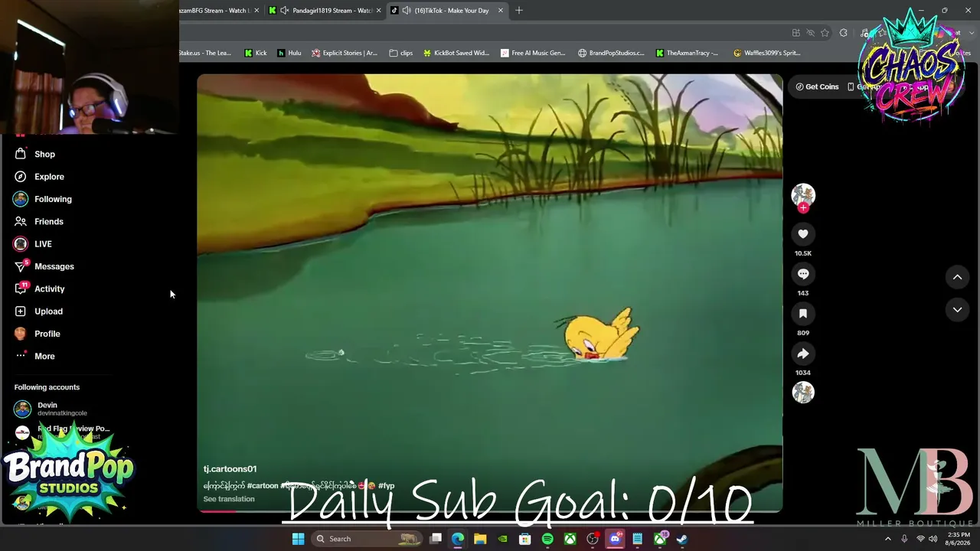Open Steam from the taskbar
The image size is (980, 551).
[681, 539]
